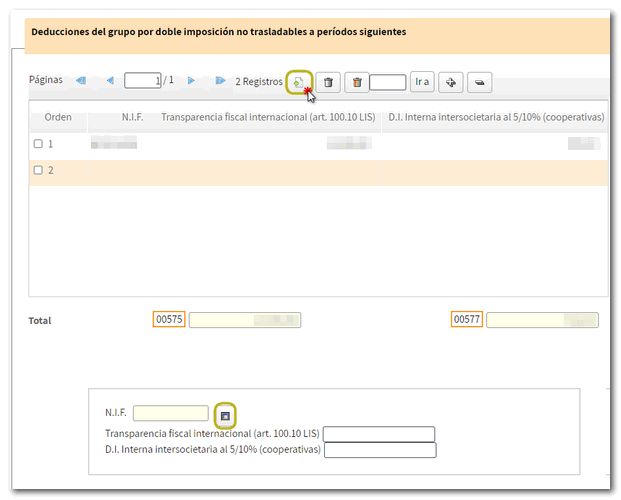
Task: Open the N.I.F. selector icon
Action: [225, 414]
